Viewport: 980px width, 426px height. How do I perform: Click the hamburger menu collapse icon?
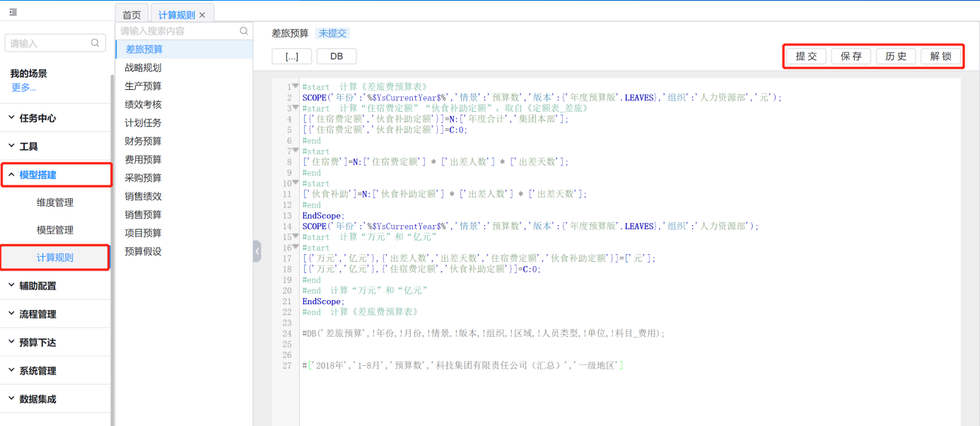coord(13,12)
